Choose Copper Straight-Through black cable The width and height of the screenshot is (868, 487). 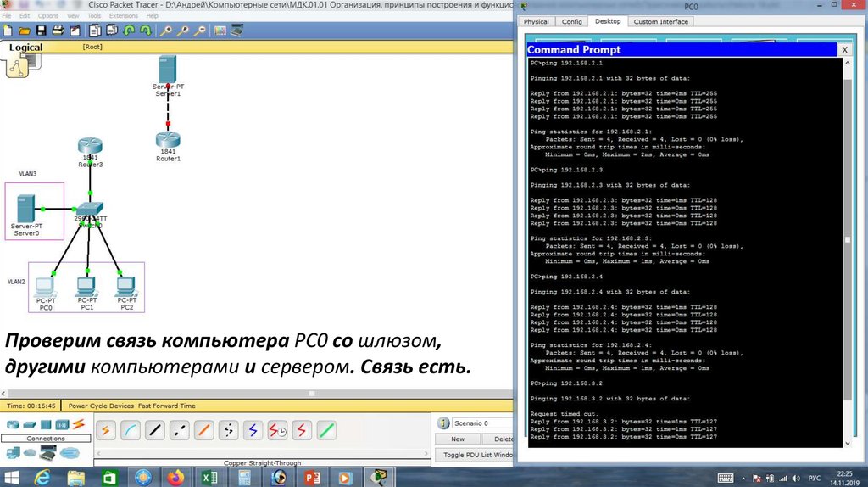(x=155, y=430)
